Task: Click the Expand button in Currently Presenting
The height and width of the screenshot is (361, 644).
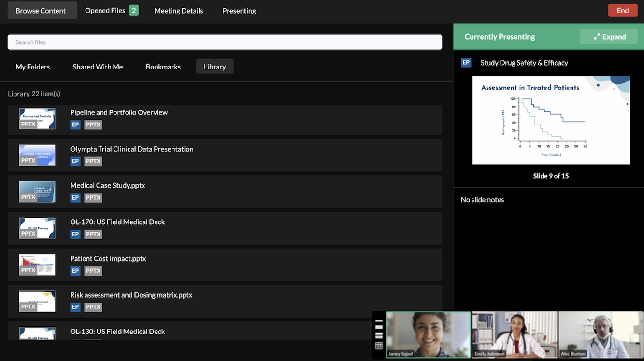Action: (x=609, y=37)
